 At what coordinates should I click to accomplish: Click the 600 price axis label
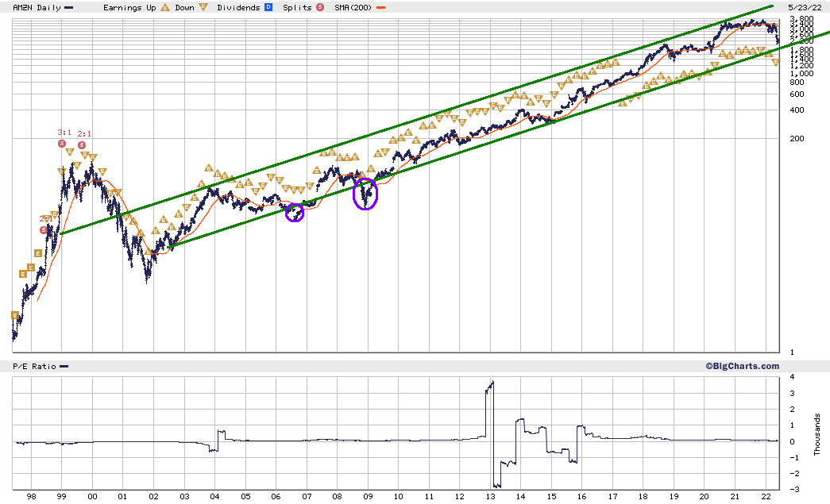tap(797, 94)
